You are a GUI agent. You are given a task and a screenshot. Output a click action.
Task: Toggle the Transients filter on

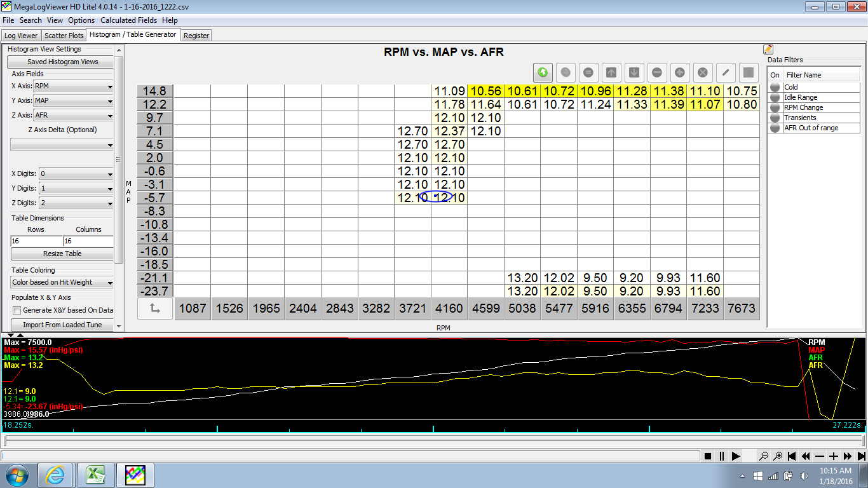tap(775, 118)
